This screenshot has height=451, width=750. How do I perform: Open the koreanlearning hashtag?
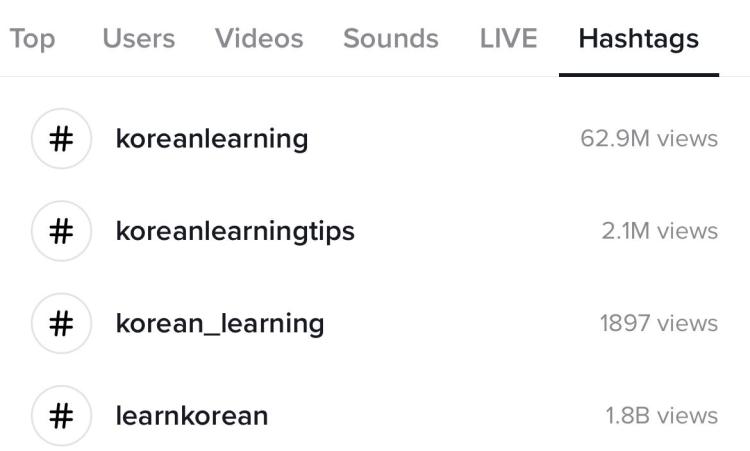pyautogui.click(x=212, y=140)
